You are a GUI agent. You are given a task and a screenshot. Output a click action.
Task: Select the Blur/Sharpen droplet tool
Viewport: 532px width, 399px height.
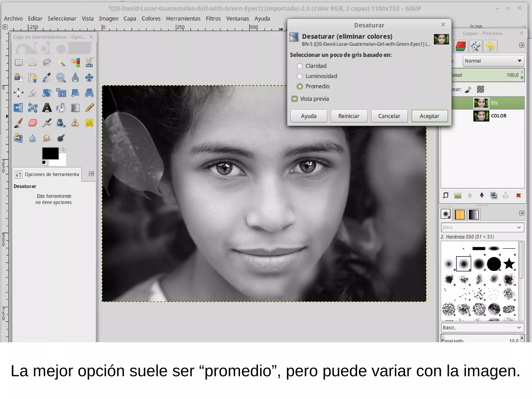pos(32,138)
